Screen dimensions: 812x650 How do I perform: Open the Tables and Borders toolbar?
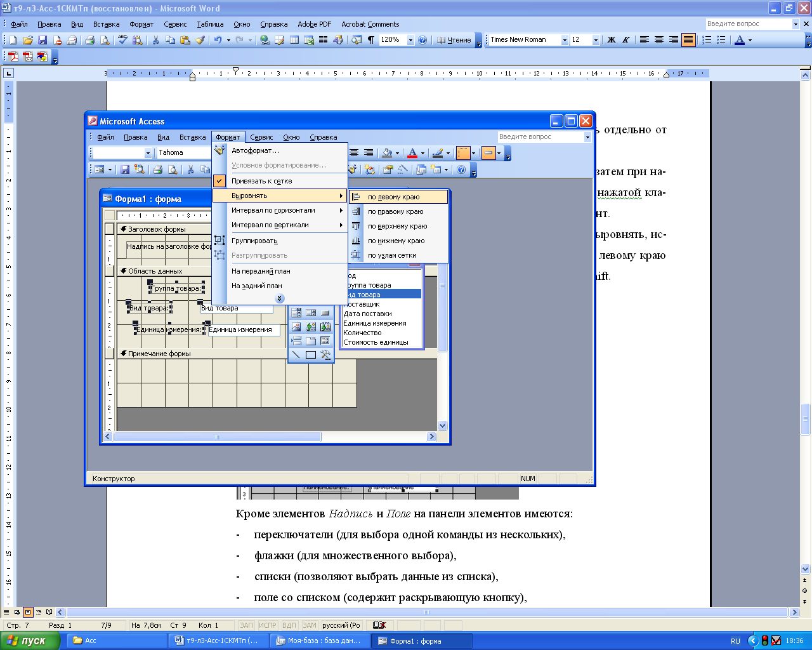[x=280, y=40]
